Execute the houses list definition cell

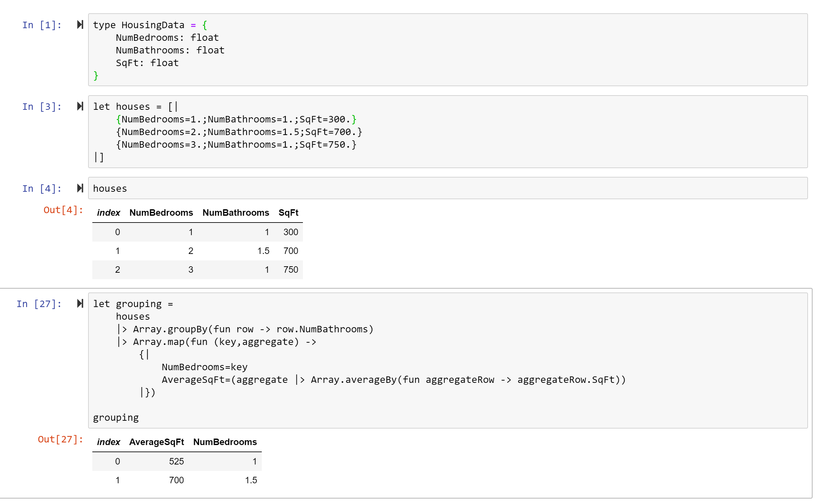pos(80,106)
